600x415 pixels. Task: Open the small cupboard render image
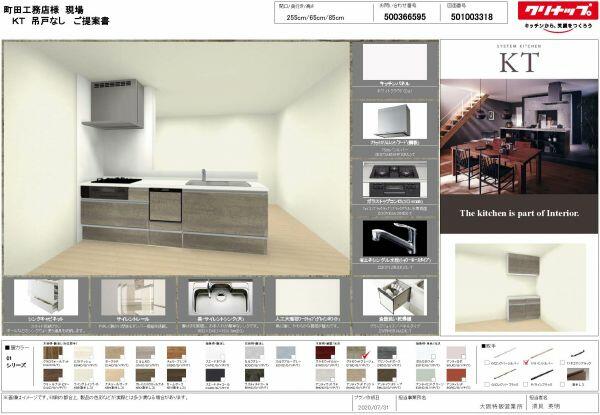[520, 288]
